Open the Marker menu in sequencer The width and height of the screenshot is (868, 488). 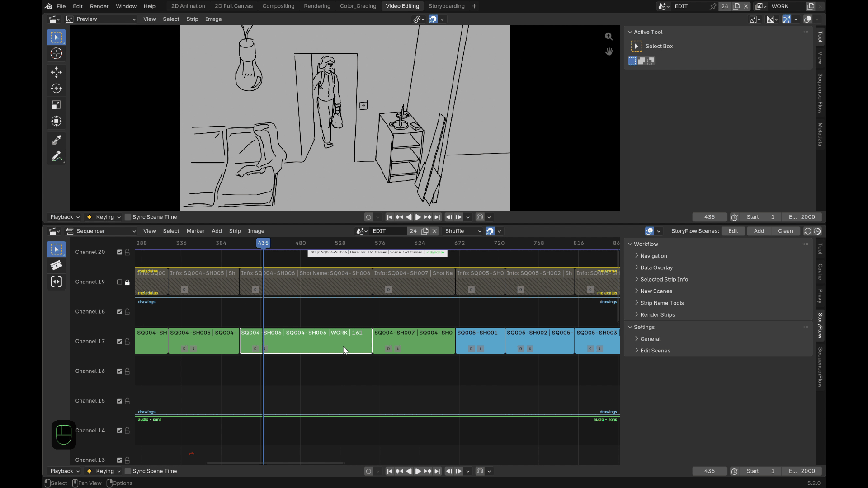(x=195, y=231)
